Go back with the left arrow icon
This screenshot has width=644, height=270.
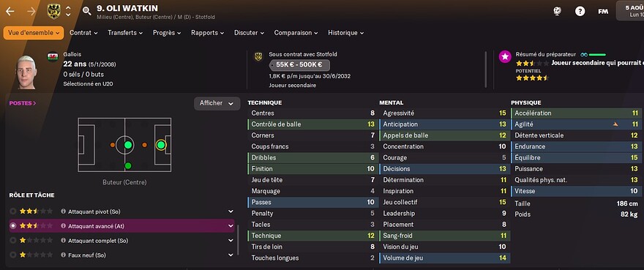[x=10, y=11]
